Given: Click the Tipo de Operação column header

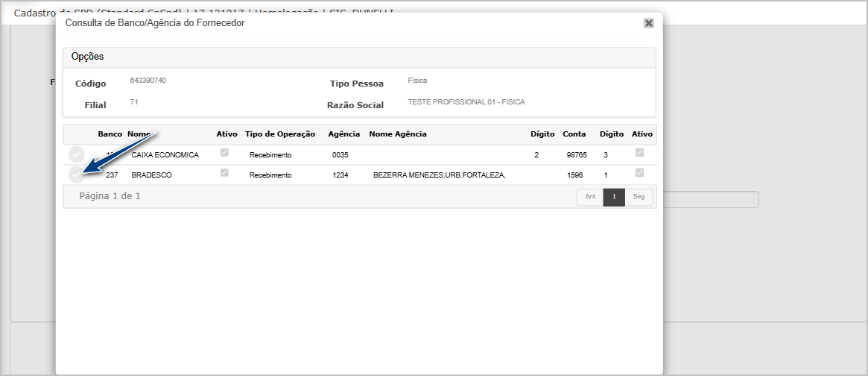Looking at the screenshot, I should pos(280,134).
